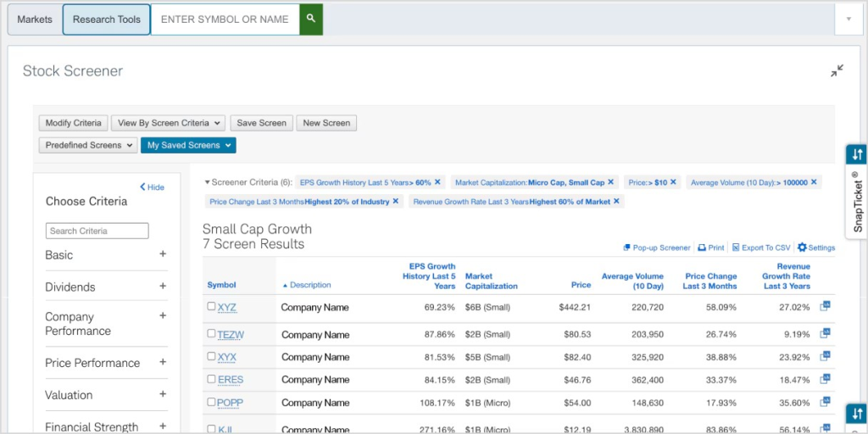This screenshot has height=434, width=868.
Task: Open pop-up icon in the POPP row
Action: [x=825, y=401]
